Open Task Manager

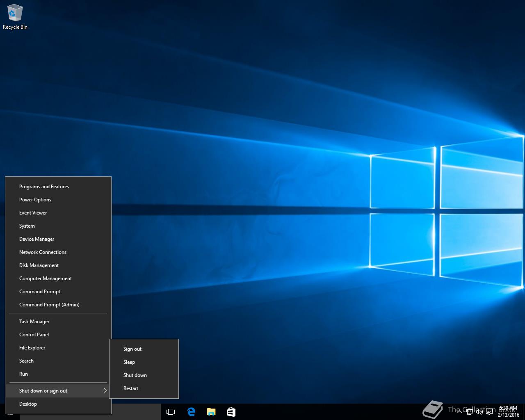tap(58, 322)
